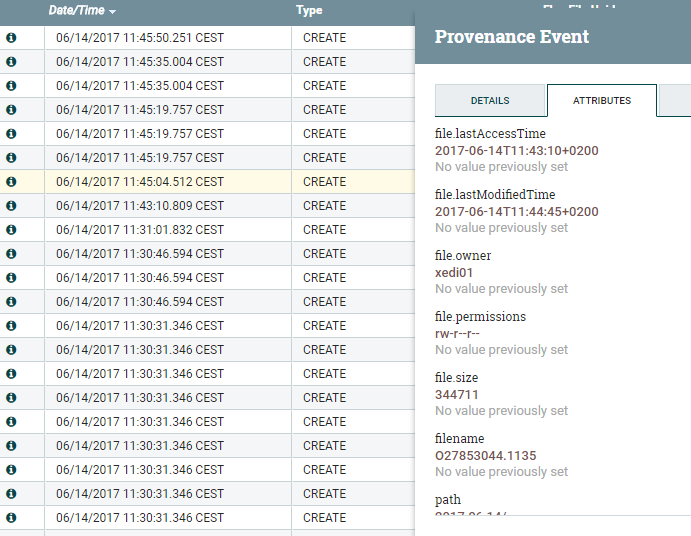Sort by the Date/Time column header
Image resolution: width=691 pixels, height=536 pixels.
tap(76, 10)
